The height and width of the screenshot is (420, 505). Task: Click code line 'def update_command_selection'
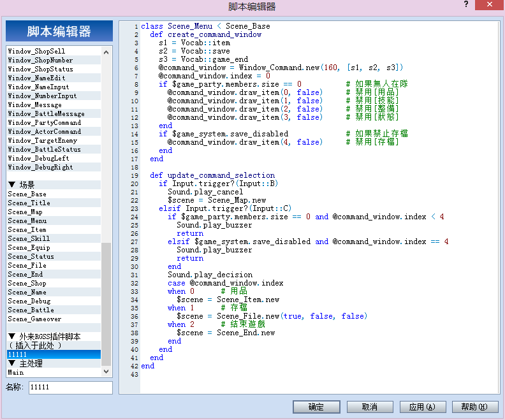pos(212,175)
